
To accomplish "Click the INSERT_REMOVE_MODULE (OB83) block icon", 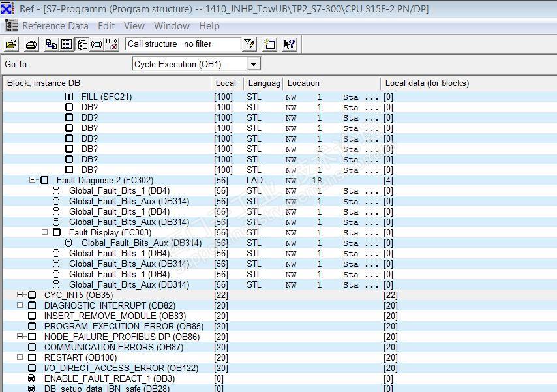I will 32,316.
